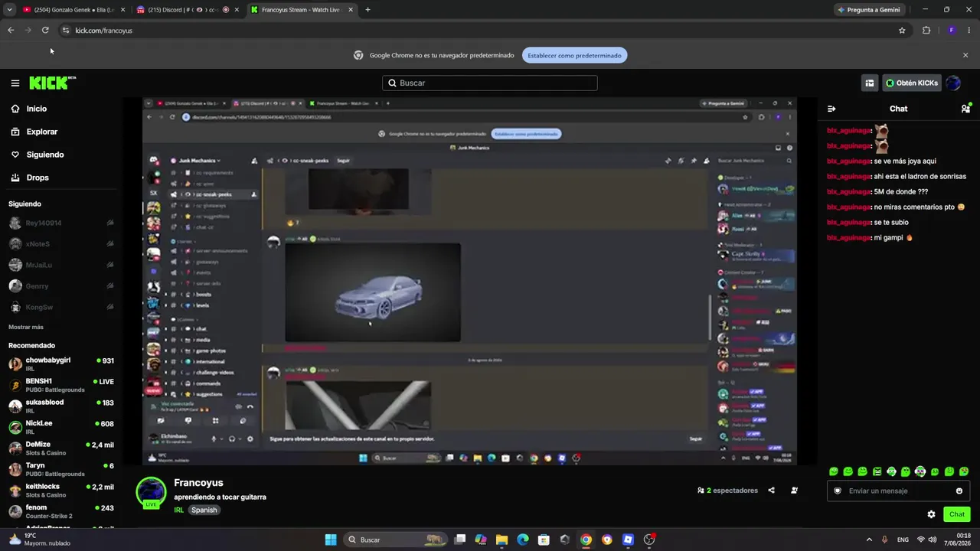This screenshot has height=551, width=980.
Task: Click the Enviar un mensaje chat field
Action: pos(898,491)
